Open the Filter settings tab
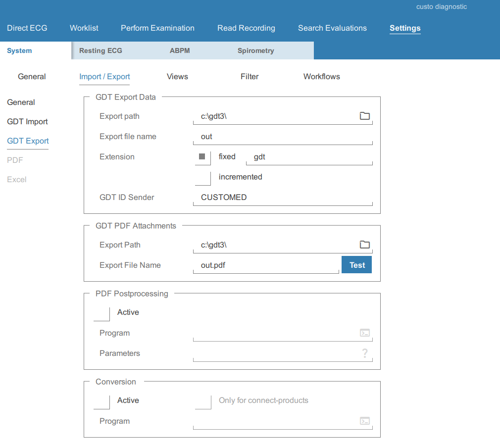Viewport: 500px width, 448px height. [x=250, y=77]
